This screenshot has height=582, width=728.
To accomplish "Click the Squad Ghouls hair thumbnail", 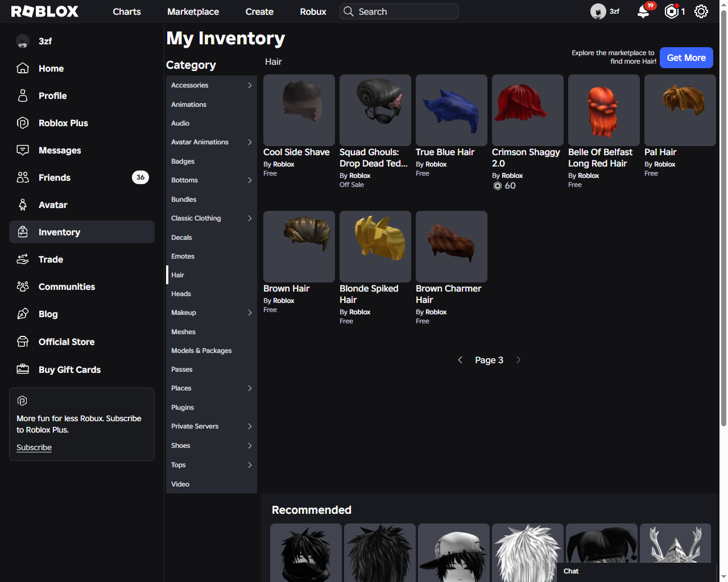I will pyautogui.click(x=375, y=110).
